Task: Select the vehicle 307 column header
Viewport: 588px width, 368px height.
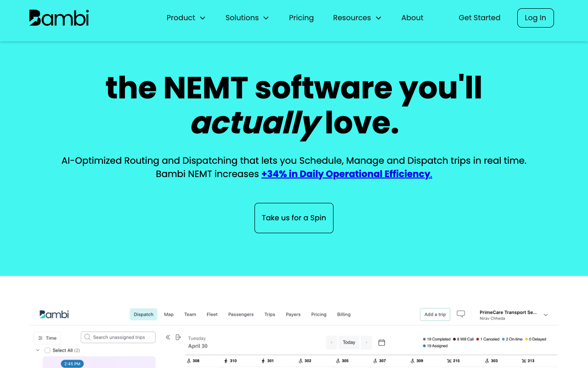Action: [379, 361]
